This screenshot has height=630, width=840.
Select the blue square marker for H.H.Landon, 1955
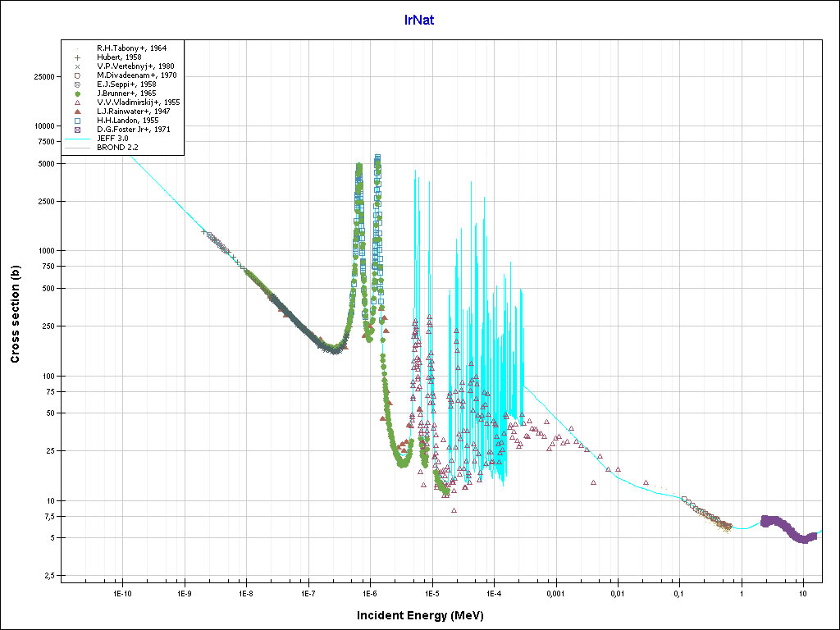coord(77,121)
